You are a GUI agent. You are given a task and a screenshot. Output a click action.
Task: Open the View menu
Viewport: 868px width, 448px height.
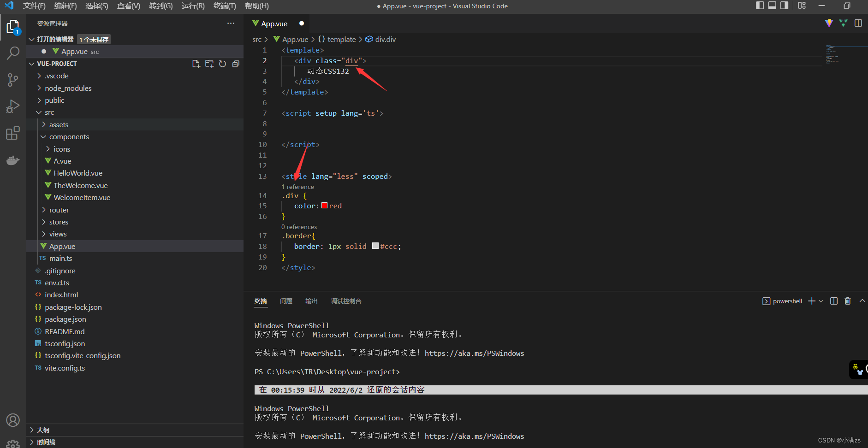click(129, 6)
